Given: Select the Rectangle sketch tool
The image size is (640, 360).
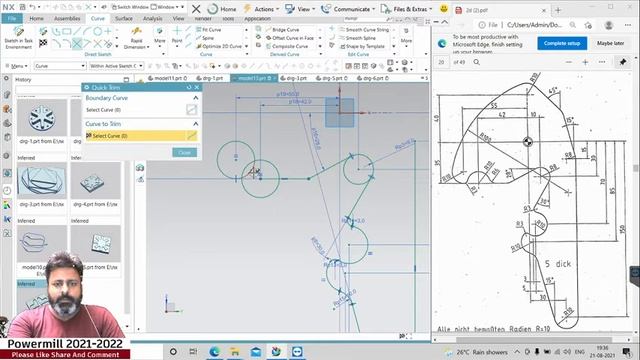Looking at the screenshot, I should (67, 31).
